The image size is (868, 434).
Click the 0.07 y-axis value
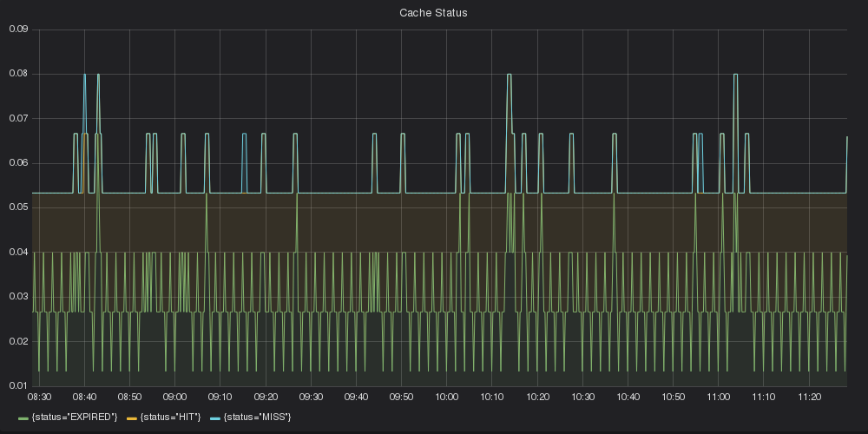18,118
